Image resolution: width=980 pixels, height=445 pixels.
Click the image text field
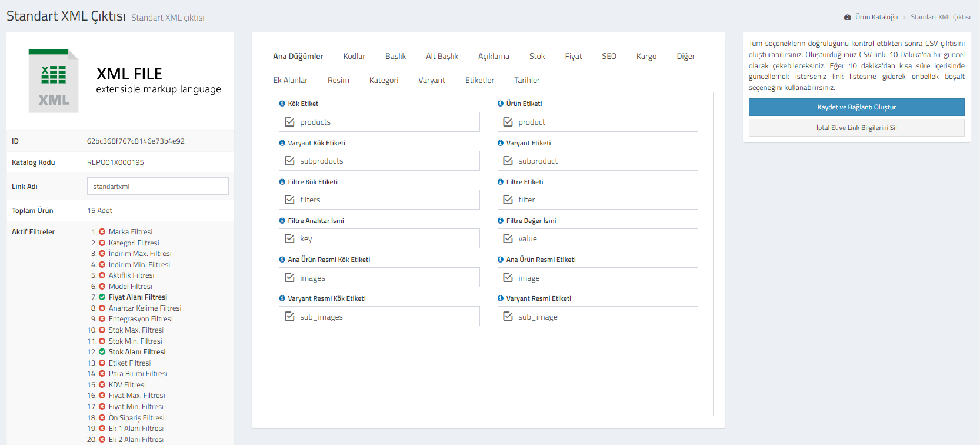point(598,277)
